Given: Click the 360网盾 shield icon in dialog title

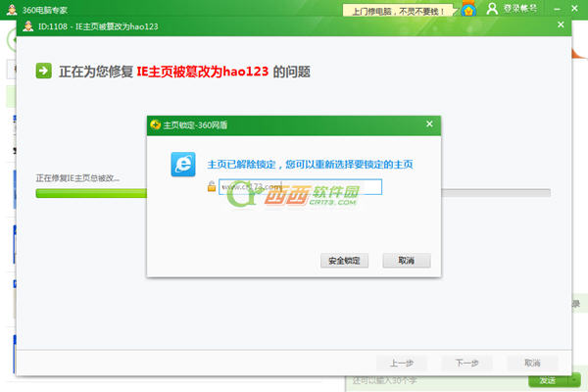Looking at the screenshot, I should click(x=155, y=124).
